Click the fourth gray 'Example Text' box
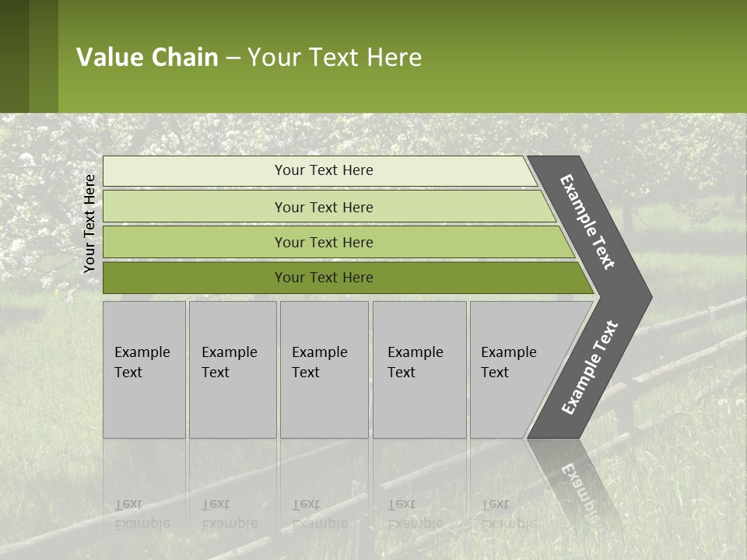The image size is (747, 560). [419, 369]
